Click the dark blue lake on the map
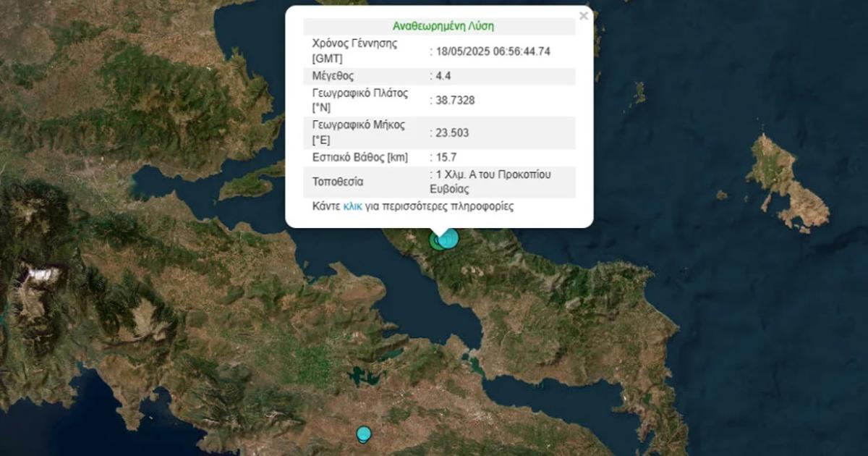The height and width of the screenshot is (456, 868). pyautogui.click(x=357, y=376)
